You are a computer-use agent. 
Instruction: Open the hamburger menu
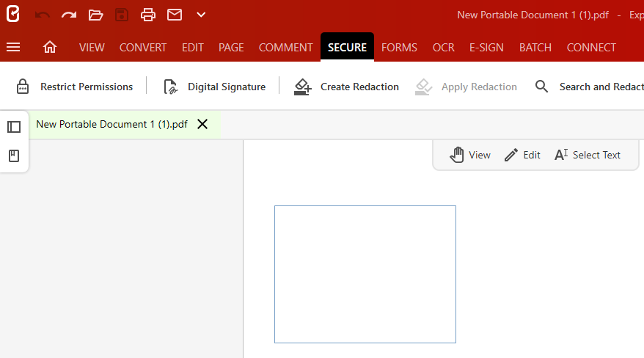pyautogui.click(x=13, y=47)
